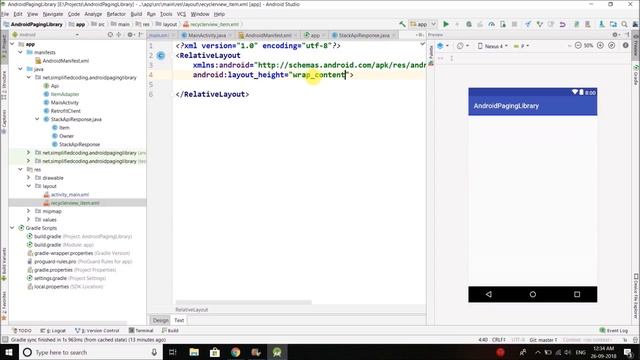
Task: Run the app with green play button
Action: coord(446,24)
